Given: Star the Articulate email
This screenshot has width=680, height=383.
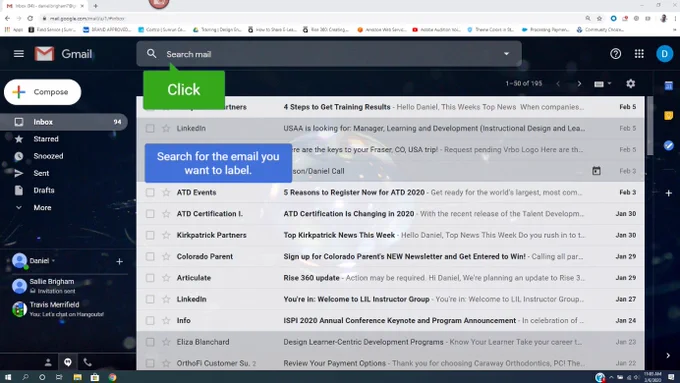Looking at the screenshot, I should [x=166, y=278].
